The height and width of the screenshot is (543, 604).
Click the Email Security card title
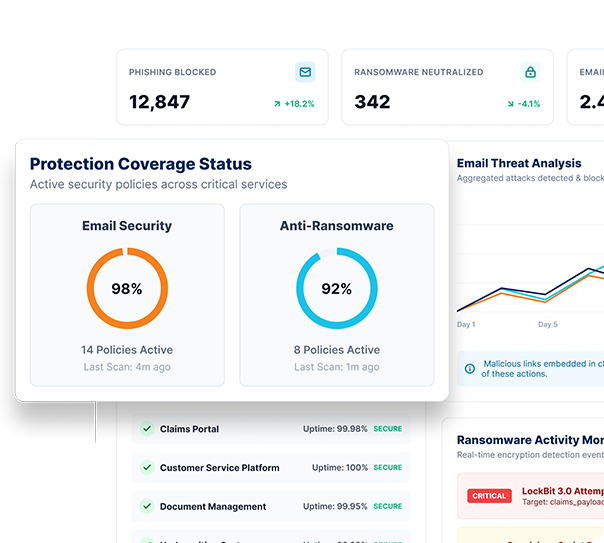[x=127, y=226]
